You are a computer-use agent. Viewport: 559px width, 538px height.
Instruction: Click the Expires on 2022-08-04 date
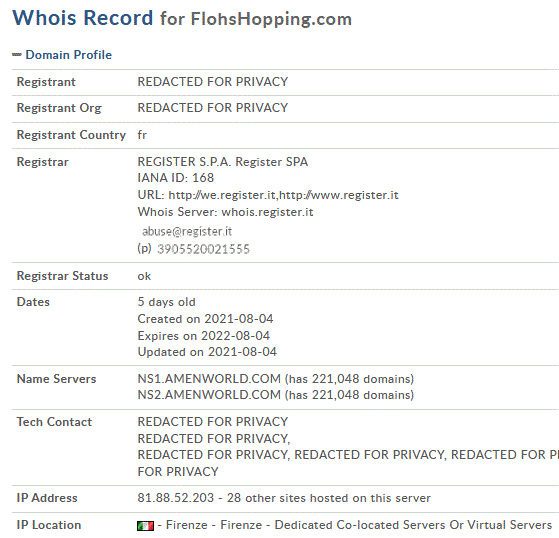point(204,336)
